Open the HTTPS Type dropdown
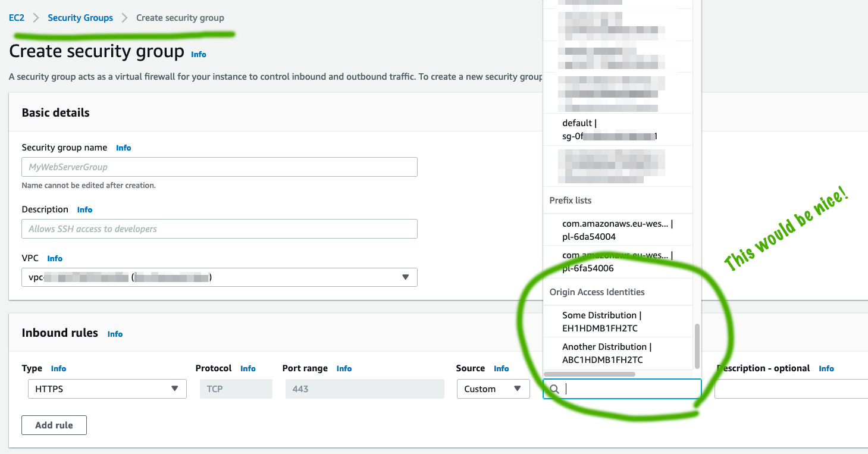868x454 pixels. click(x=107, y=389)
